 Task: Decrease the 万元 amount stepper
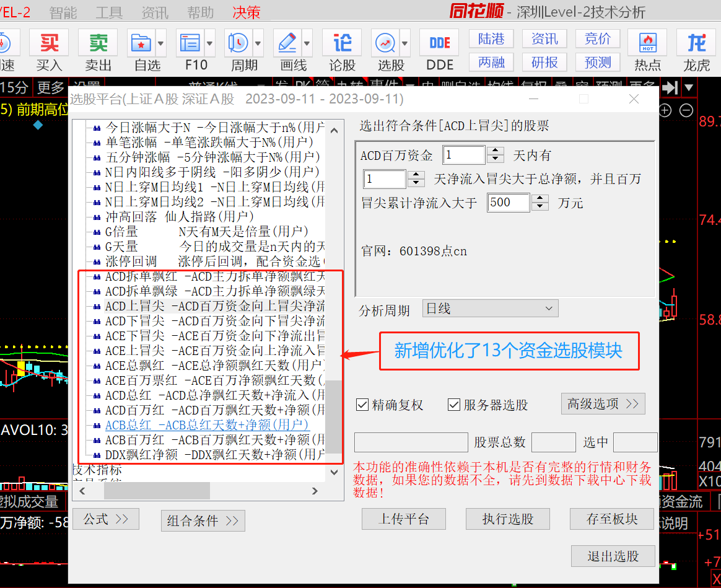(540, 207)
